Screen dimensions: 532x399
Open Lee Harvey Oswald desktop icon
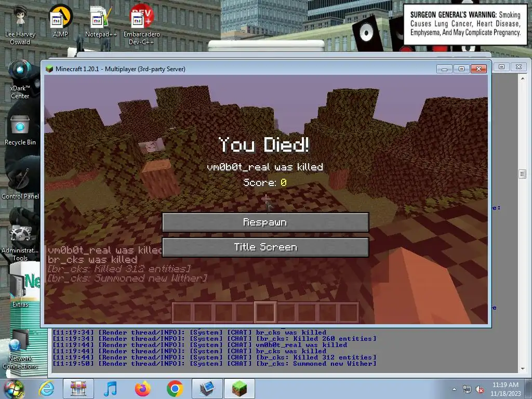[x=20, y=25]
